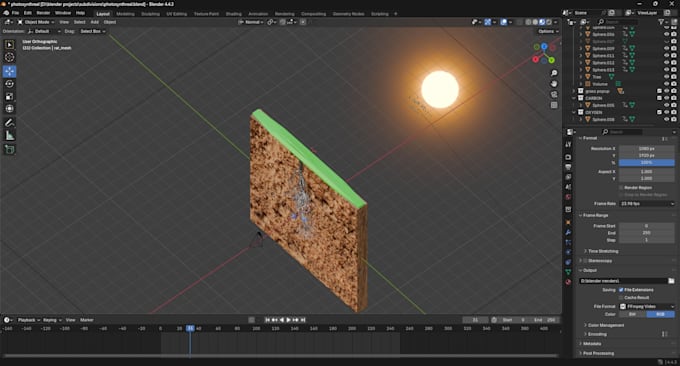The image size is (680, 366).
Task: Open the Window menu
Action: 63,13
